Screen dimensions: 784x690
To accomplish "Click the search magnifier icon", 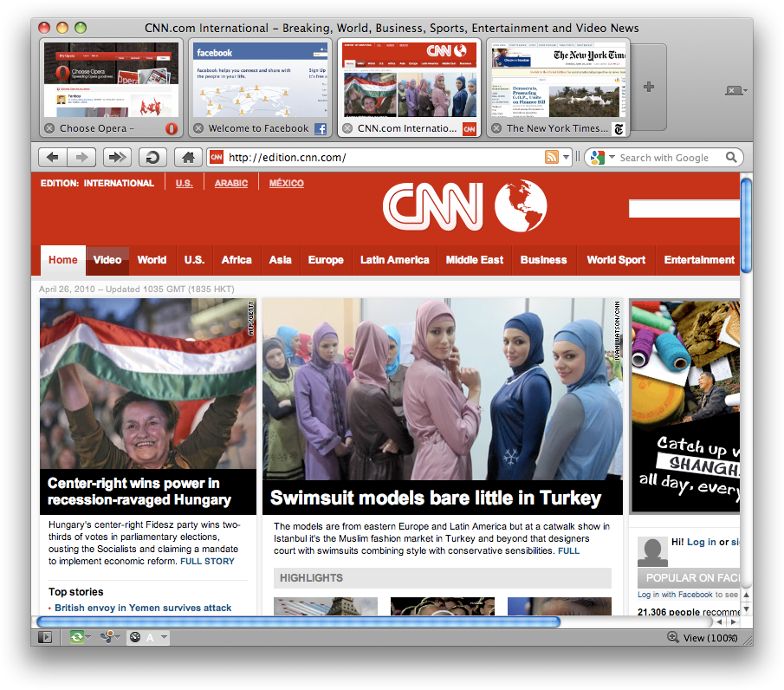I will click(x=731, y=158).
